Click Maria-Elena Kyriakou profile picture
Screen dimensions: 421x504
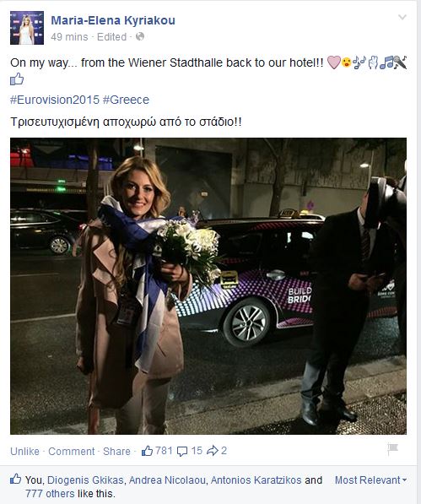pyautogui.click(x=27, y=28)
